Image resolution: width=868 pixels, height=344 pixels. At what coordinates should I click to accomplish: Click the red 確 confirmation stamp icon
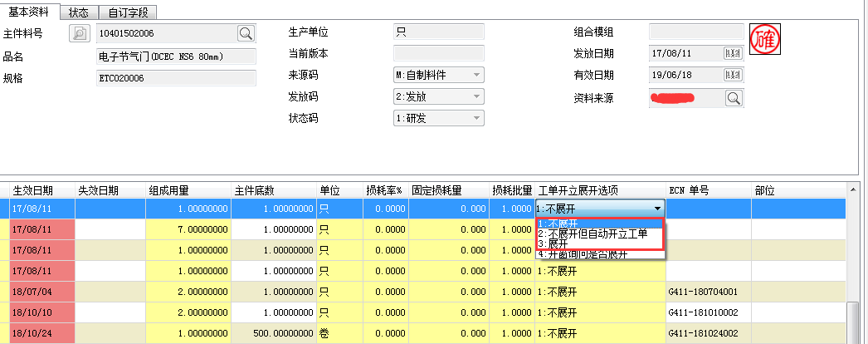click(x=765, y=39)
